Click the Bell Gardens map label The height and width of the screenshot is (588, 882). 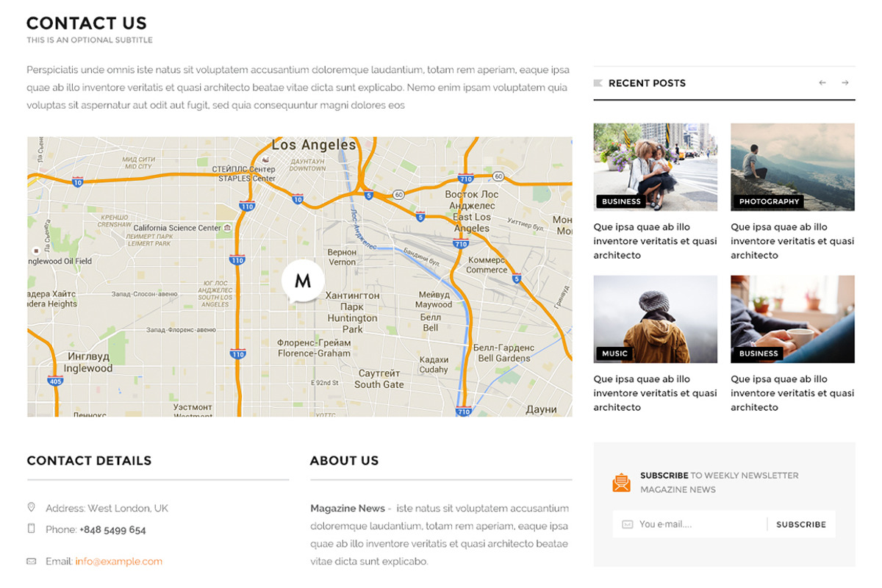pyautogui.click(x=504, y=359)
